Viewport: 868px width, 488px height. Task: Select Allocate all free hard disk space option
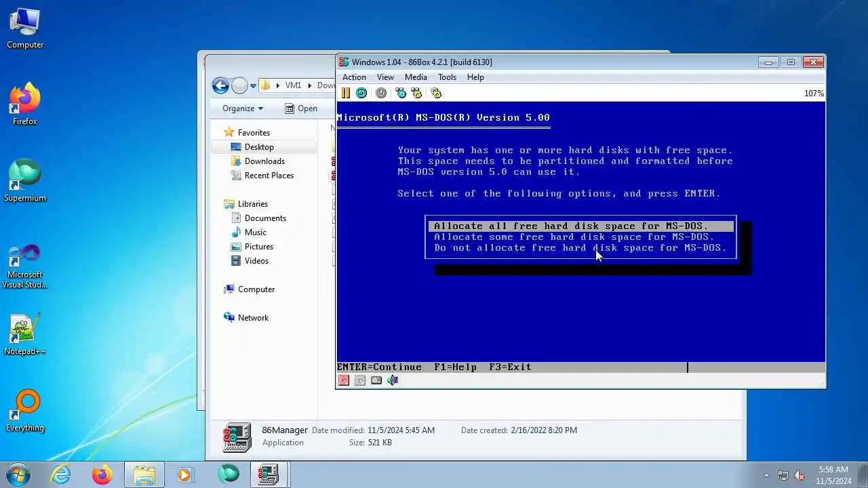pyautogui.click(x=581, y=226)
